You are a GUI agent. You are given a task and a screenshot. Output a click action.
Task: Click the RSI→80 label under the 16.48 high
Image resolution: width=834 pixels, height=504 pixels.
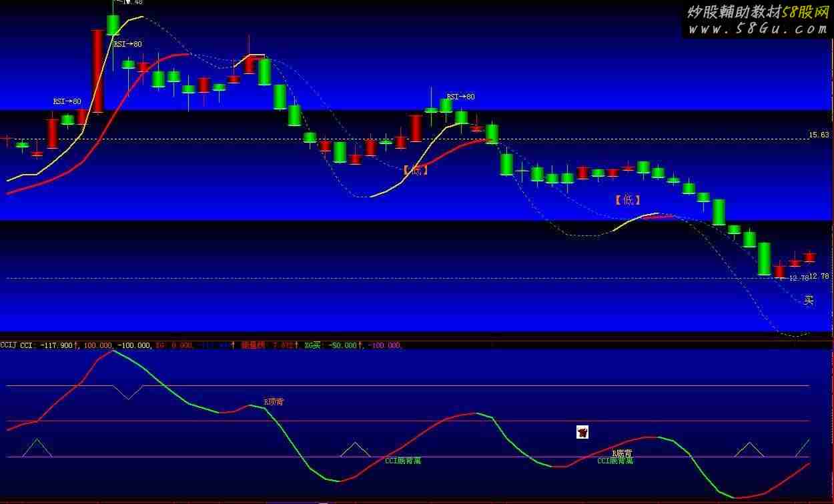click(127, 44)
